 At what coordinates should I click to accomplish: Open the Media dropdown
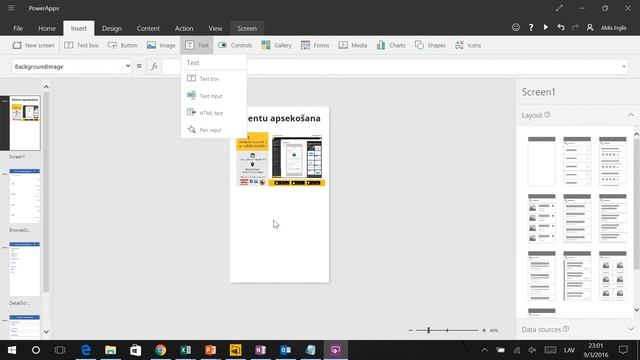point(353,45)
